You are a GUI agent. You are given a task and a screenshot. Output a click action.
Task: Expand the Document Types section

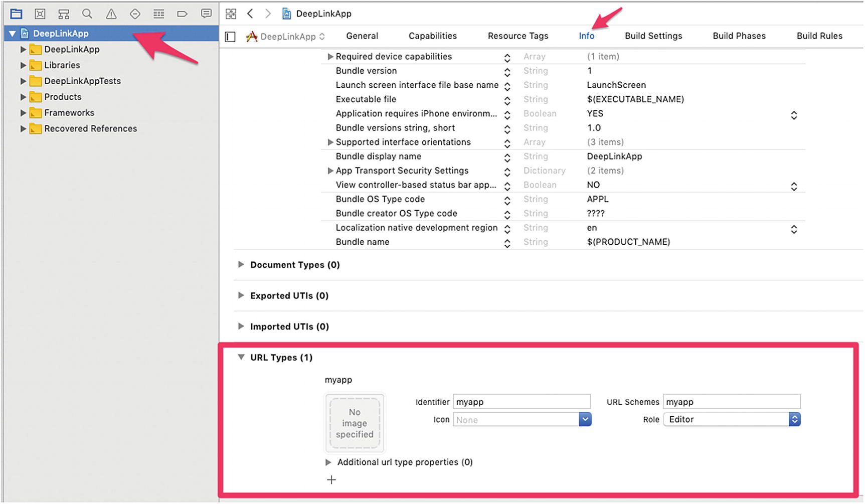(x=241, y=264)
